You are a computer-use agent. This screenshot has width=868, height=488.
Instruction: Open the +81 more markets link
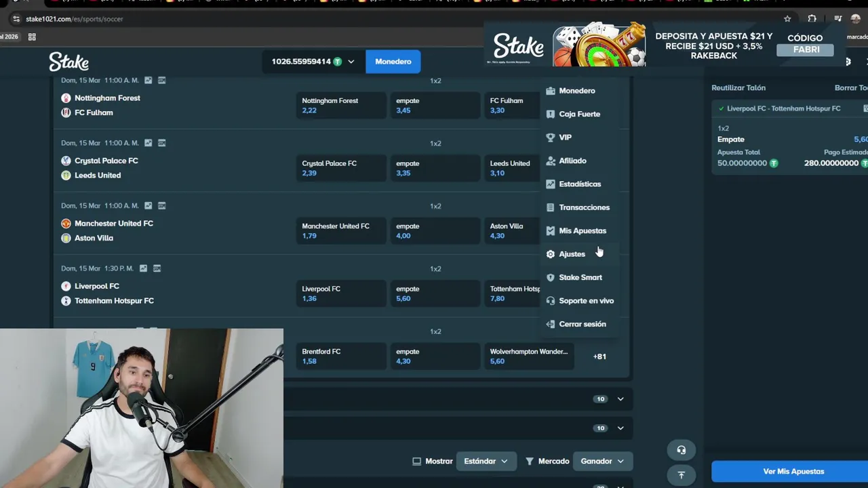coord(599,357)
